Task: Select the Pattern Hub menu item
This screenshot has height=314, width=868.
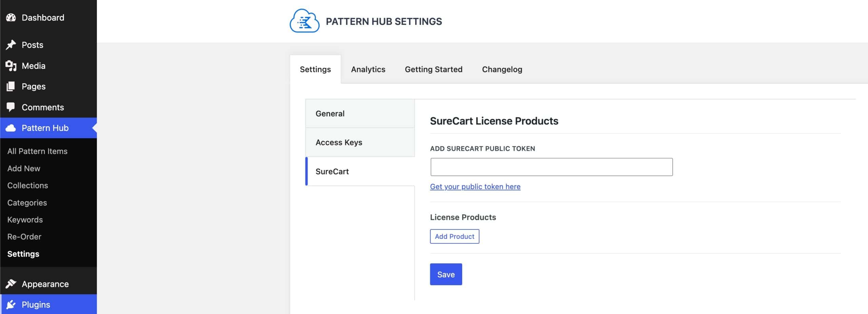Action: point(48,128)
